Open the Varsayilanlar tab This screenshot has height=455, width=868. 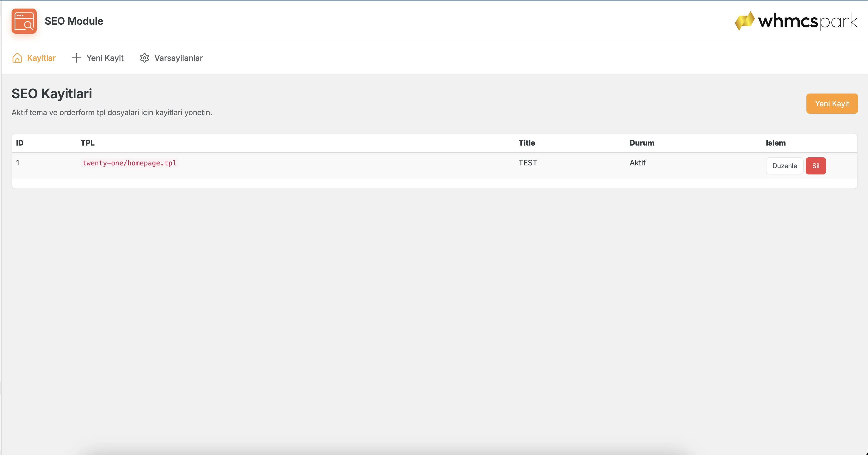click(x=171, y=58)
